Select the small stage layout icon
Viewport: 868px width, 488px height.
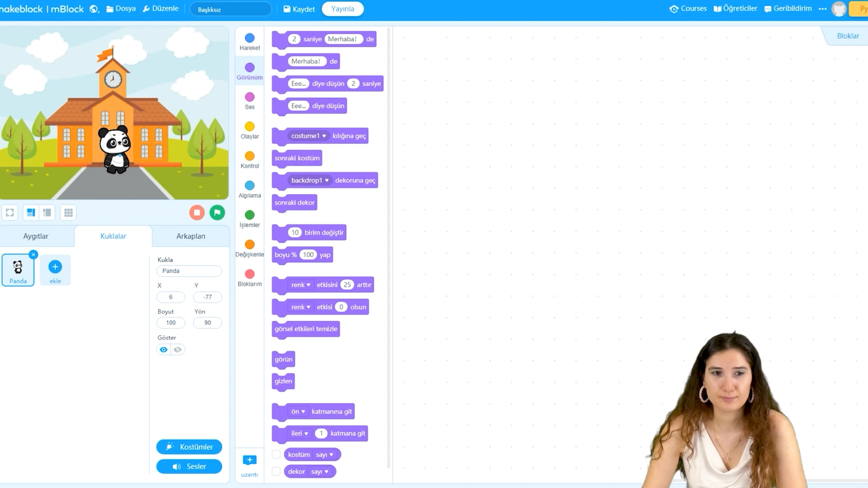click(x=47, y=212)
